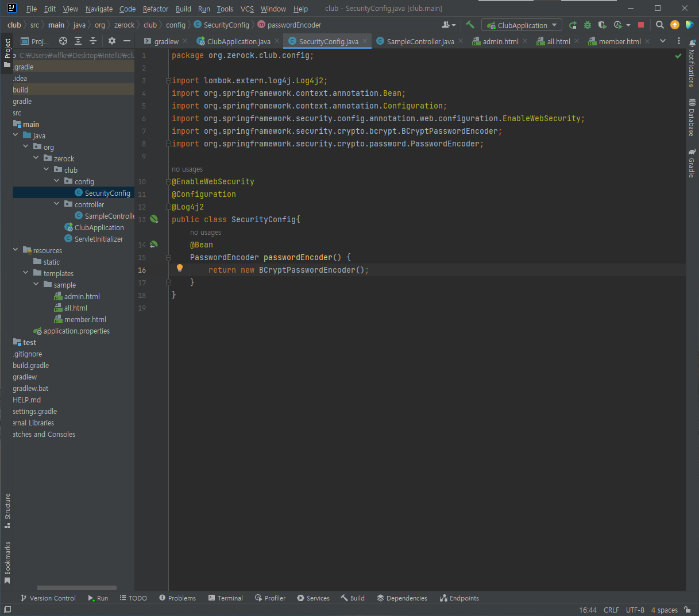Viewport: 699px width, 616px height.
Task: Open the Terminal tool window
Action: click(225, 598)
